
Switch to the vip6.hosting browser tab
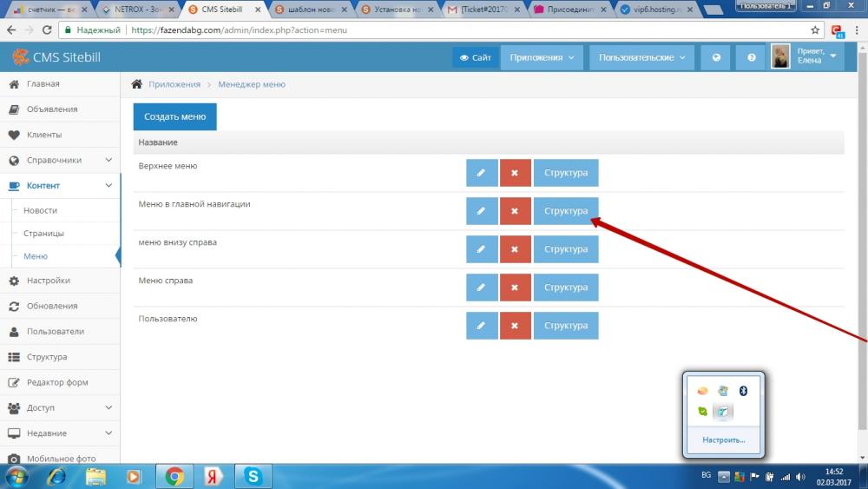point(656,10)
